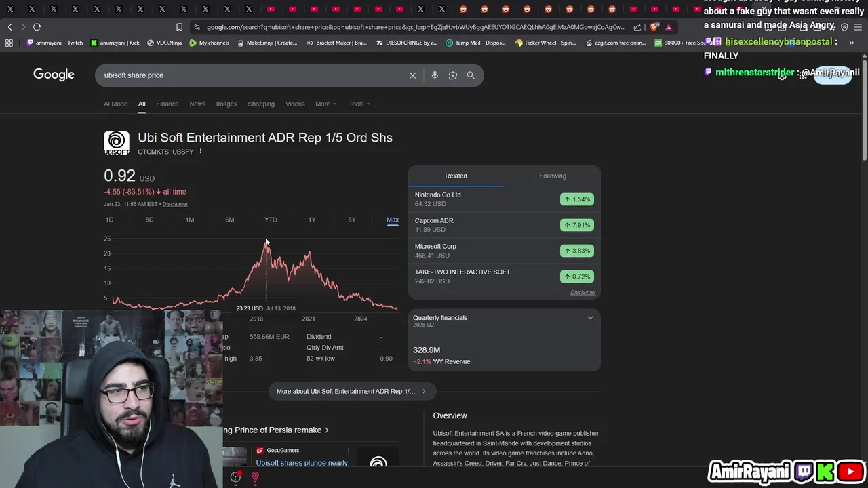Bookmark this page with the bookmark icon
This screenshot has width=868, height=488.
(x=179, y=27)
